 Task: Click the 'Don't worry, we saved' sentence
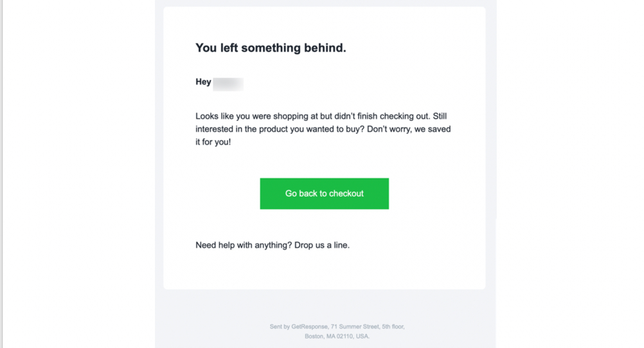(409, 129)
